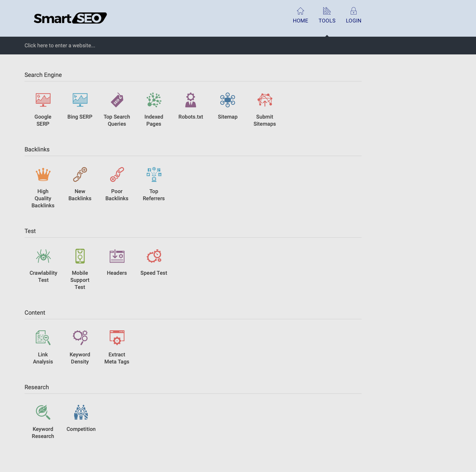This screenshot has width=476, height=472.
Task: Select the Bing SERP monitor icon
Action: coord(80,100)
